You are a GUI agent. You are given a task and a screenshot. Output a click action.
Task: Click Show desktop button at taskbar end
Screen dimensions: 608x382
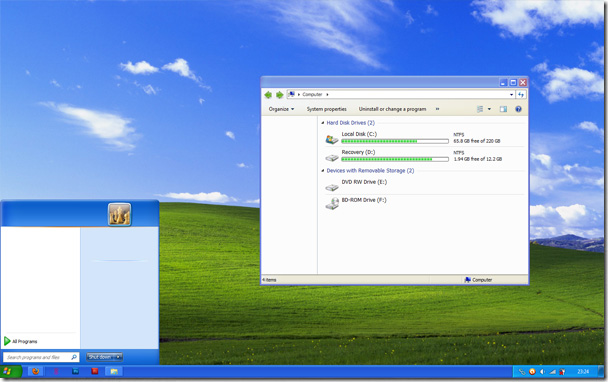[601, 372]
